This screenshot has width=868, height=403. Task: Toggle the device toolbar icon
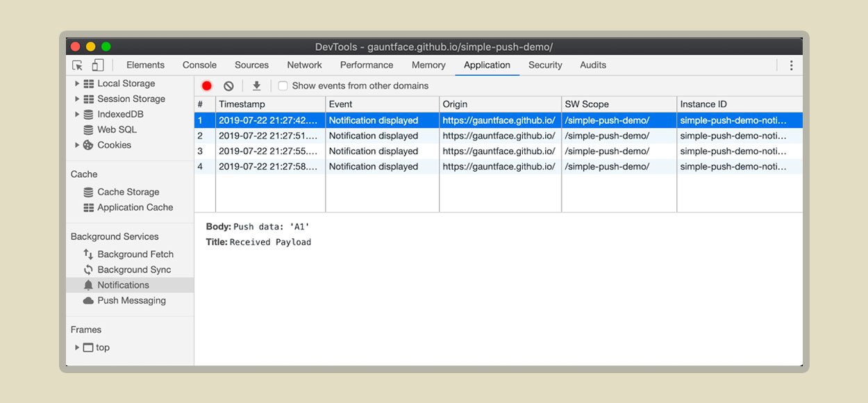point(98,65)
